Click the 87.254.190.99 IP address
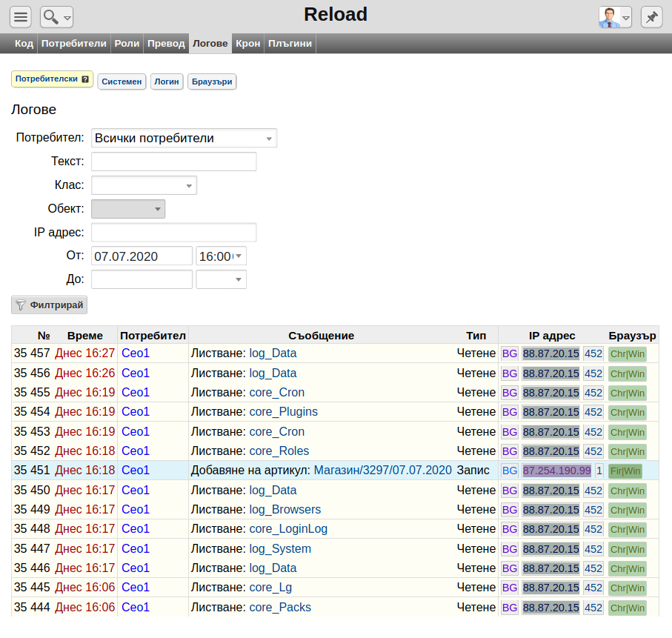Screen dimensions: 672x638 pyautogui.click(x=556, y=471)
